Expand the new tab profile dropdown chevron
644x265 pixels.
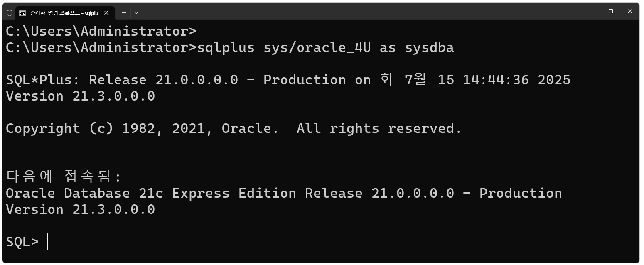(136, 13)
